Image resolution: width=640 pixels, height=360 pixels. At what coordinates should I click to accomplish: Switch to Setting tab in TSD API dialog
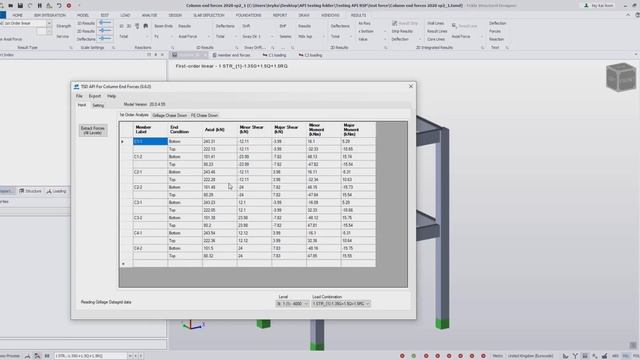(98, 105)
